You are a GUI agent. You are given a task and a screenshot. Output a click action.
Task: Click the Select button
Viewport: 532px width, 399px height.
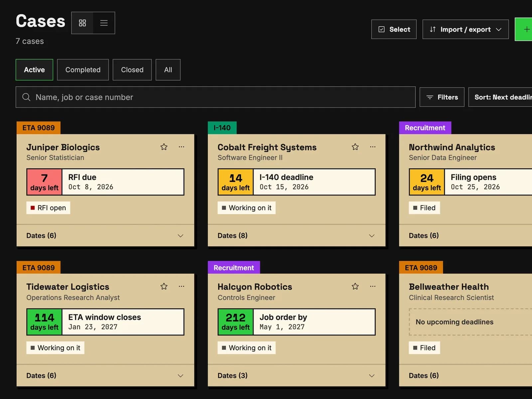click(394, 29)
